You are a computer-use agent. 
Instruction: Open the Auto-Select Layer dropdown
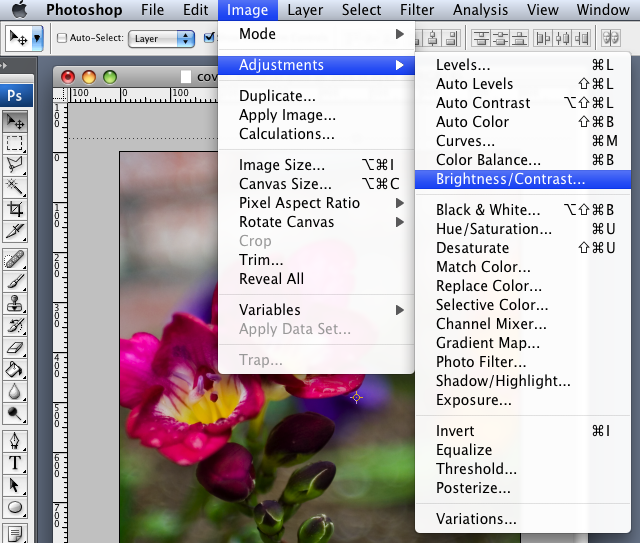tap(161, 38)
